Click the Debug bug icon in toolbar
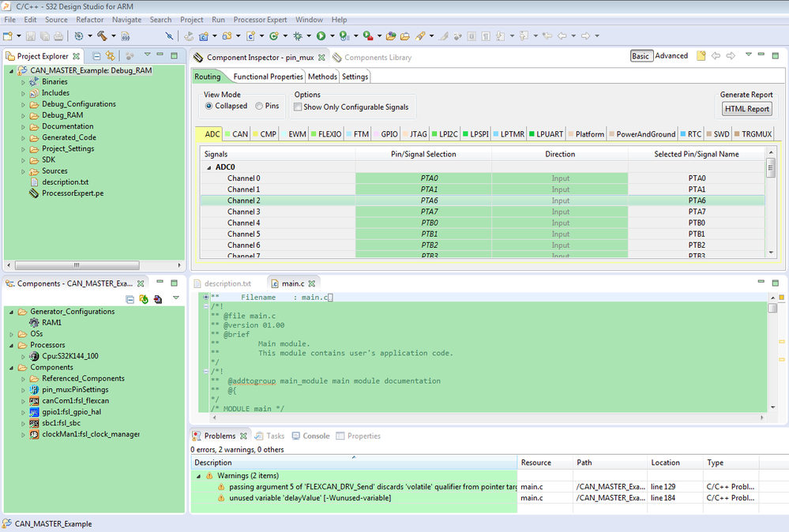This screenshot has height=532, width=789. (x=297, y=36)
